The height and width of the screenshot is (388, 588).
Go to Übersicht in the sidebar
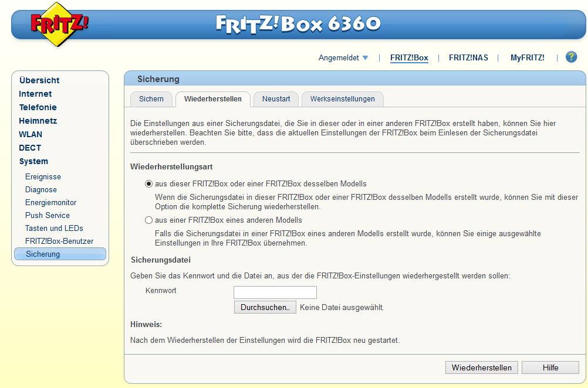click(x=39, y=80)
